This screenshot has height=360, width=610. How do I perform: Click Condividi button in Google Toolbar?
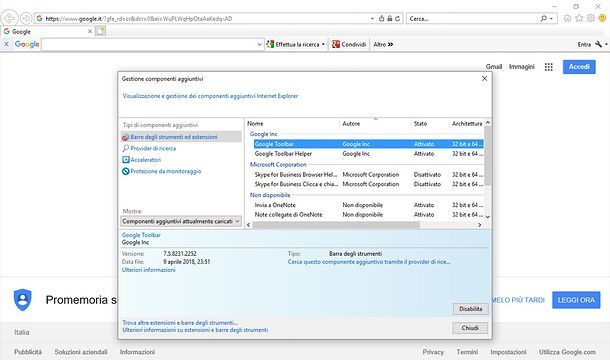tap(349, 44)
